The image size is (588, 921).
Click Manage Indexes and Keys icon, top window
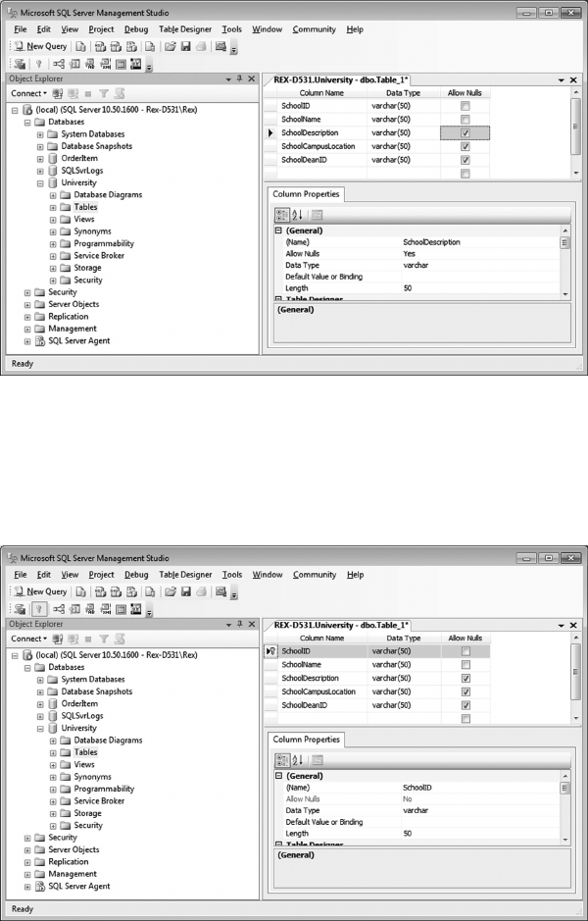(x=74, y=64)
